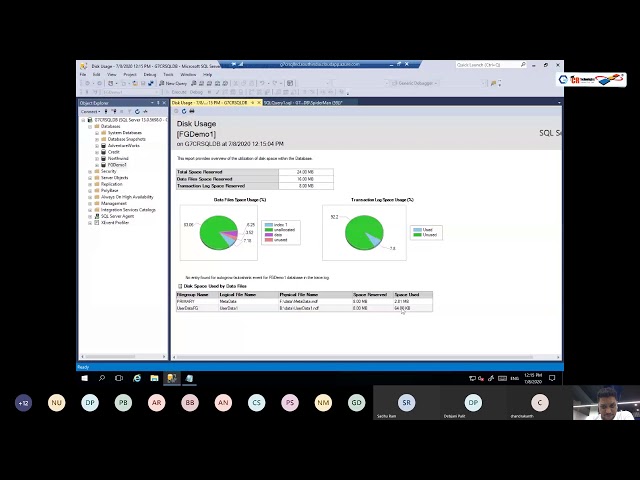This screenshot has width=640, height=480.
Task: Open the Edit menu
Action: coord(96,75)
